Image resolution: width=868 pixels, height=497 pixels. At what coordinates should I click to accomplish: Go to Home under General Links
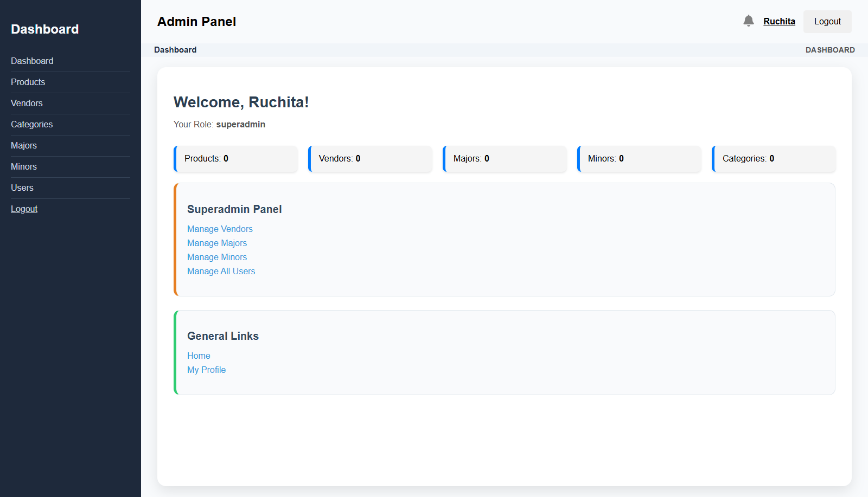(x=199, y=356)
